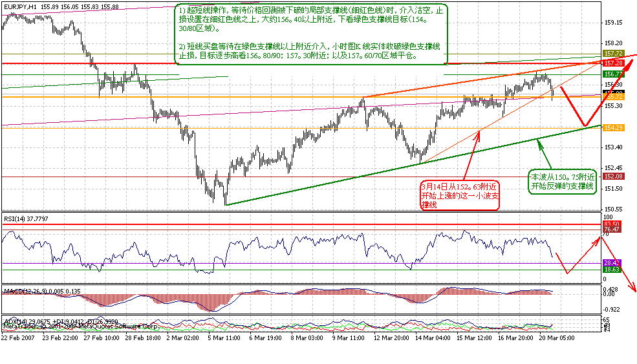Click the 27 Feb 10:00 time label
The height and width of the screenshot is (364, 637).
pyautogui.click(x=102, y=338)
